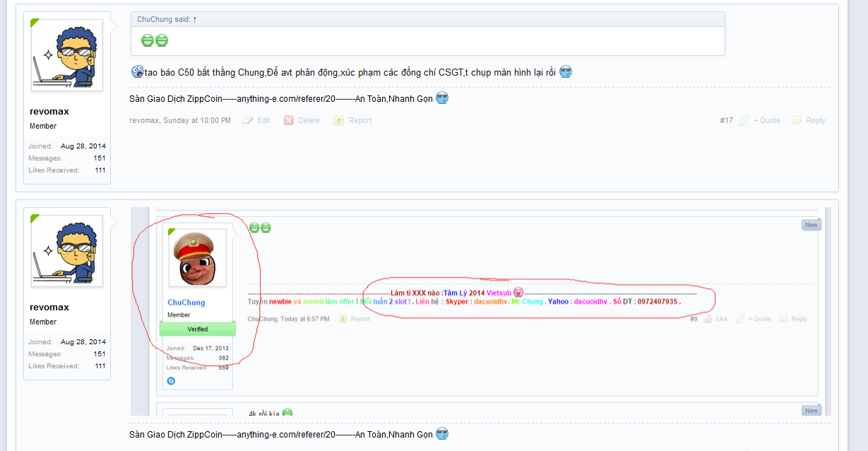This screenshot has height=451, width=868.
Task: Open revomax username beside the embedded screenshot post
Action: [x=49, y=307]
